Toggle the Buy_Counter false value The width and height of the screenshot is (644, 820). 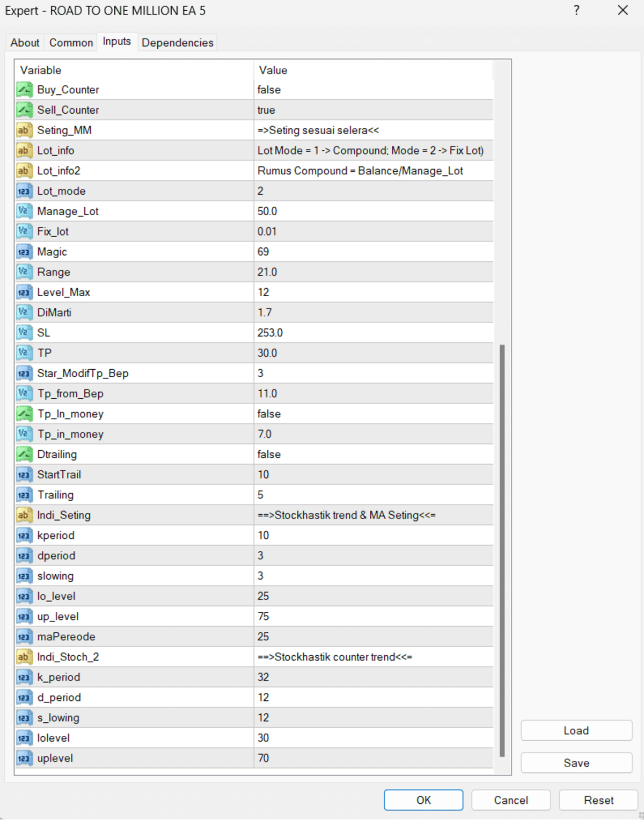point(373,90)
